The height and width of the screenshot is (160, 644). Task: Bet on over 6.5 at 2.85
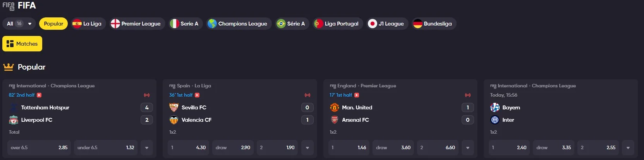coord(39,148)
